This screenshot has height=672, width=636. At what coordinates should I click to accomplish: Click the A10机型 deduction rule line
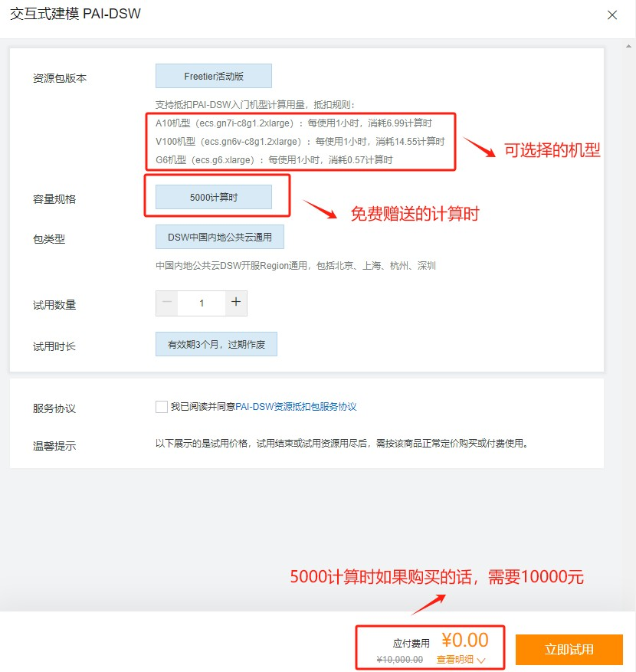click(x=293, y=123)
